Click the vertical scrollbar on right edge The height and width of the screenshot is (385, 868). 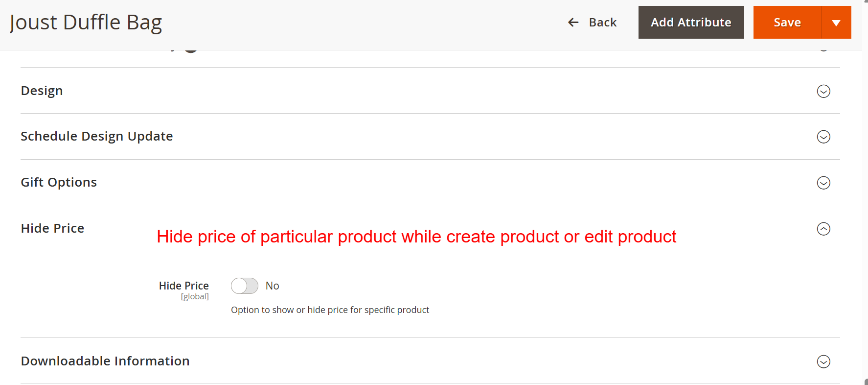click(x=865, y=196)
